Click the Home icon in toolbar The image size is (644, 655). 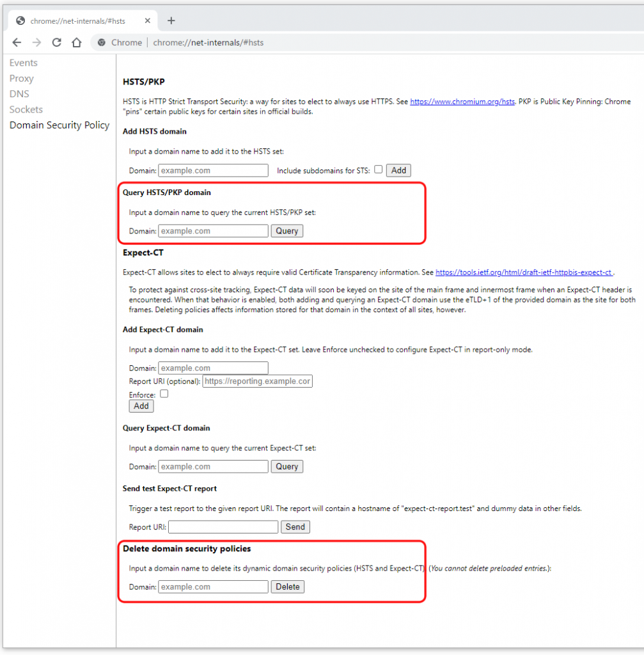tap(76, 43)
